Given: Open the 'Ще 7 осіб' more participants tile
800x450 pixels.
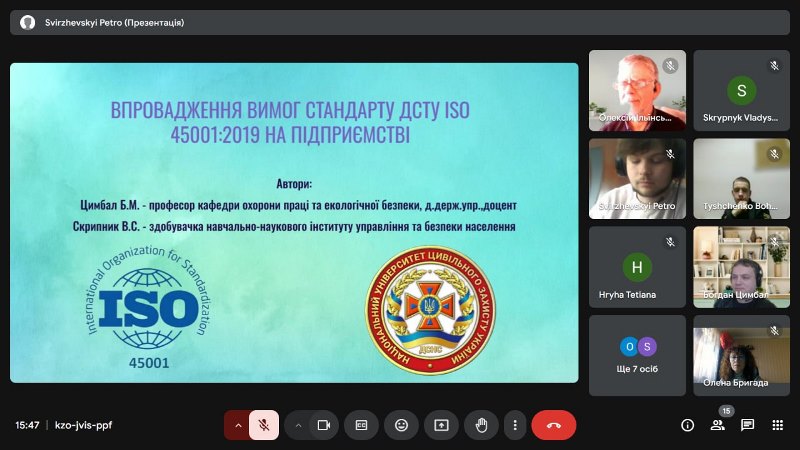Looking at the screenshot, I should [x=637, y=355].
